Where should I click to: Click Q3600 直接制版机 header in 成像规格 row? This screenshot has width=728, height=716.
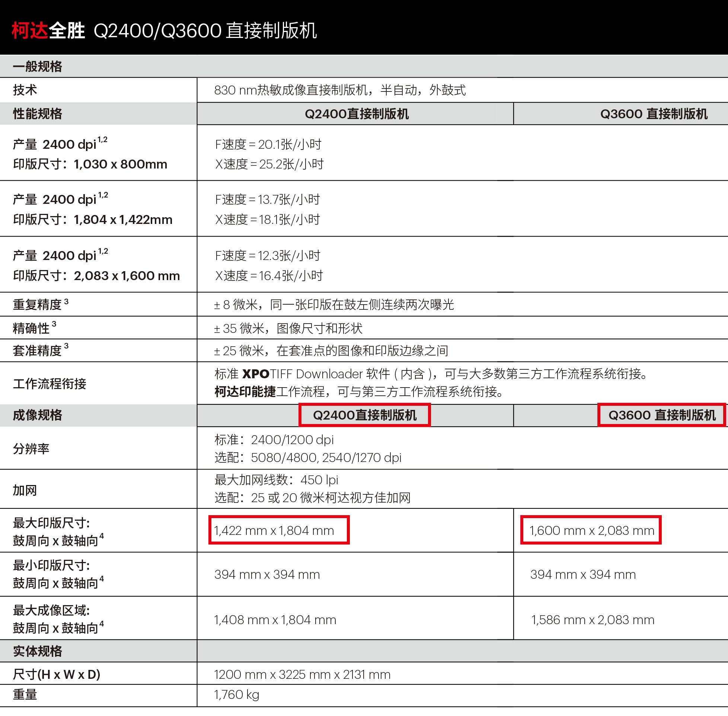(x=662, y=415)
